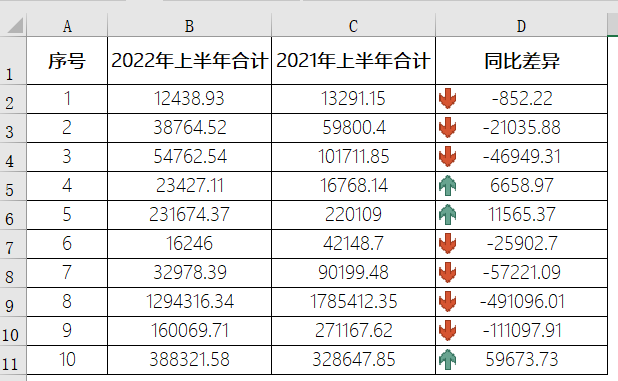The image size is (618, 381).
Task: Select column B header
Action: 190,26
